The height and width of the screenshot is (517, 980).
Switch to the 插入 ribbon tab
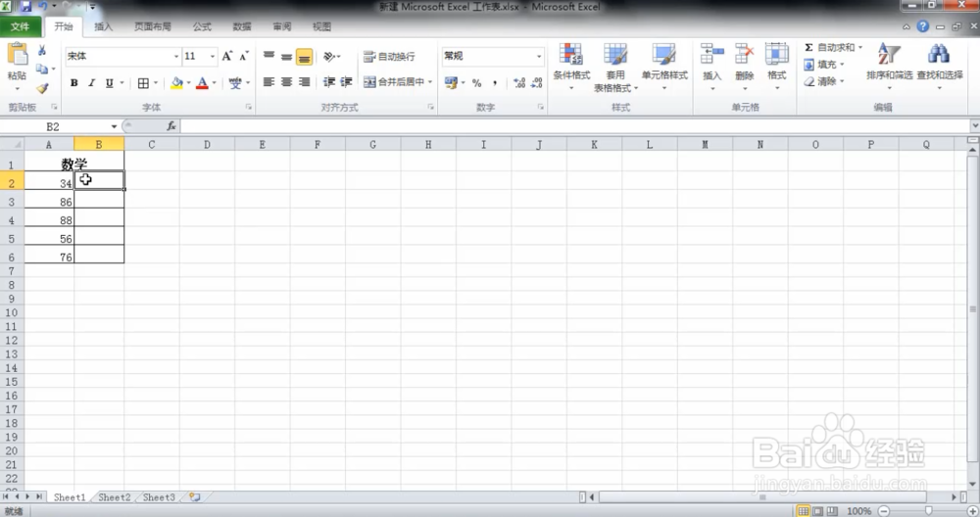coord(103,26)
